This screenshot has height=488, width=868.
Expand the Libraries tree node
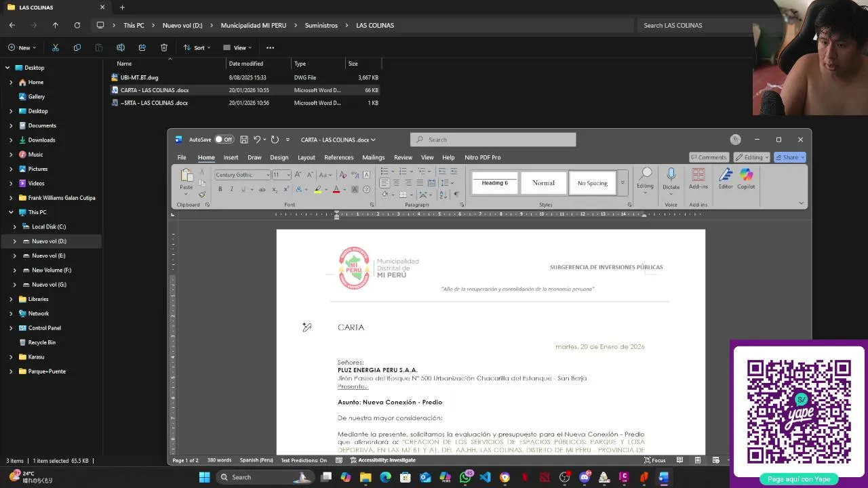pyautogui.click(x=11, y=299)
